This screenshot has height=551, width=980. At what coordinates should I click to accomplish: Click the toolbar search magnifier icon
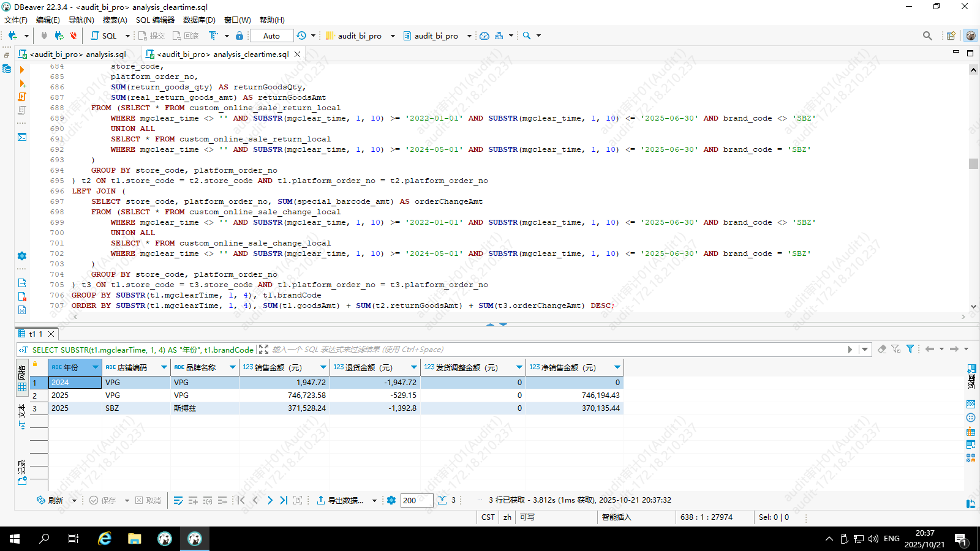coord(527,36)
